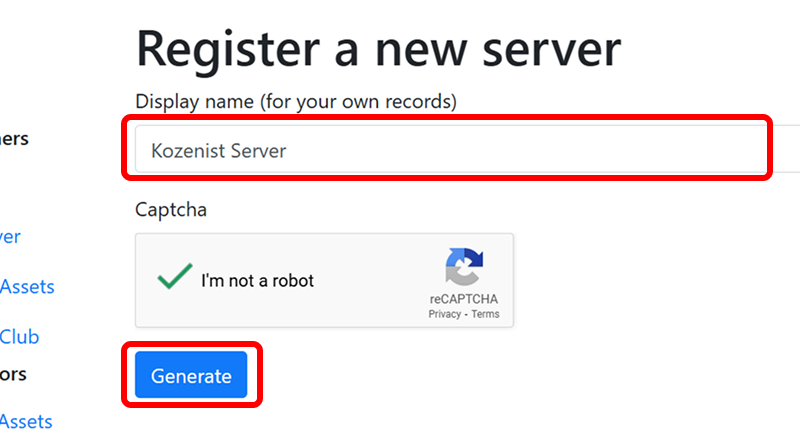Click the 'reCAPTCHA' brand text
This screenshot has height=436, width=800.
click(464, 299)
